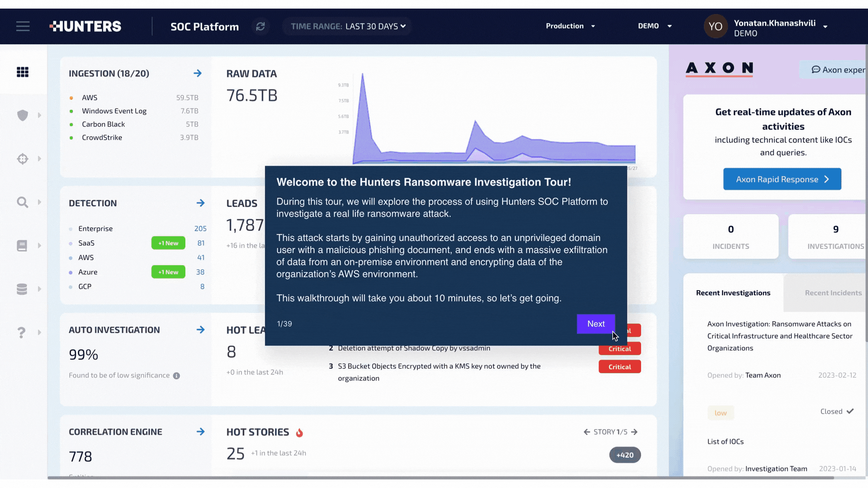
Task: Expand the search sidebar submenu arrow
Action: (39, 202)
